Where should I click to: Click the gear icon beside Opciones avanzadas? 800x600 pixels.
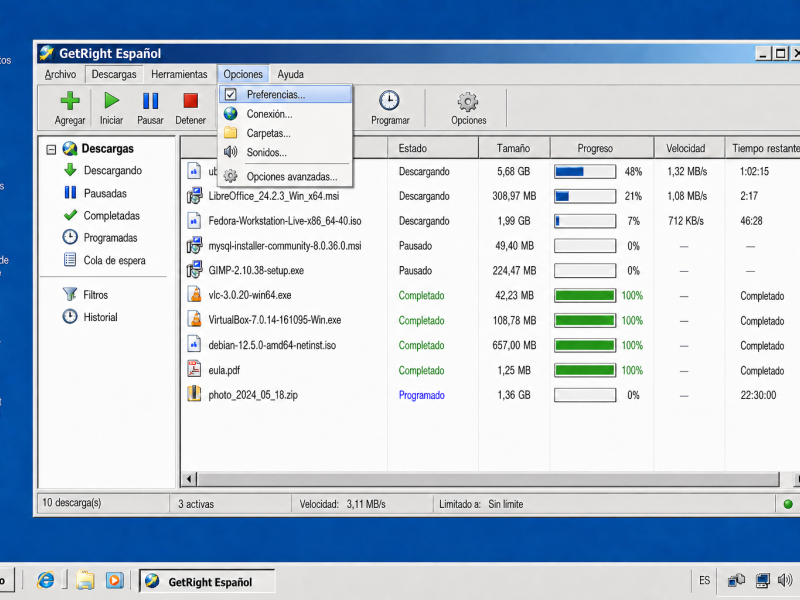tap(231, 176)
